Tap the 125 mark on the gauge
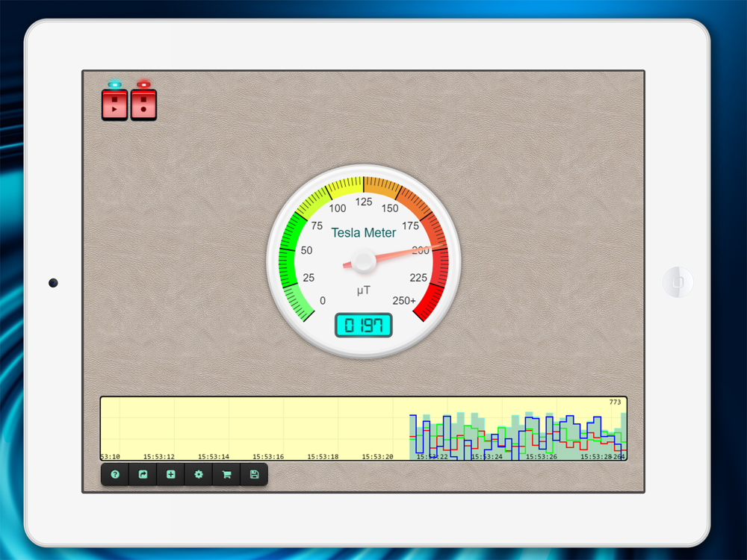 pyautogui.click(x=364, y=202)
